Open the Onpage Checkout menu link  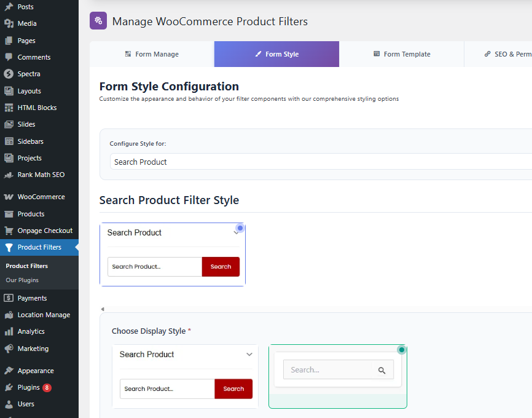point(45,231)
